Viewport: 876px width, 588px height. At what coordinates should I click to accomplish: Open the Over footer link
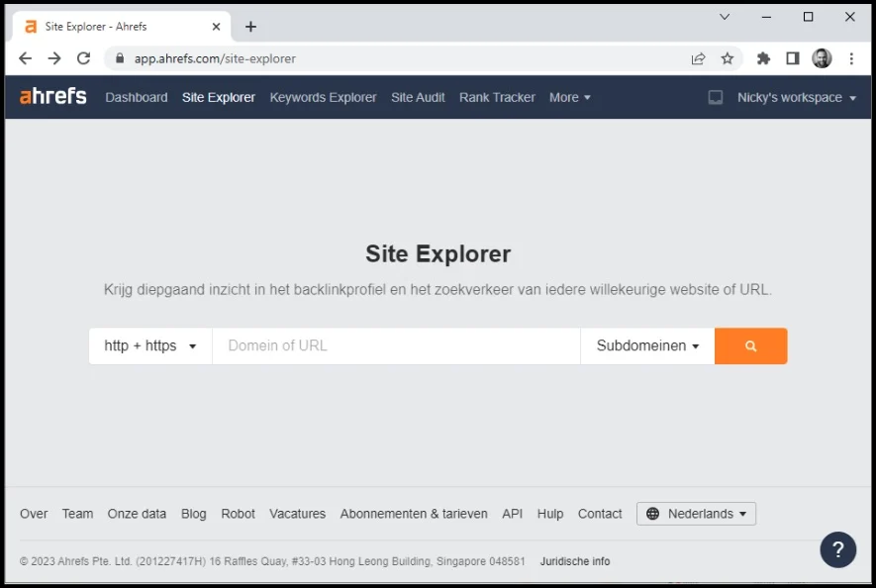click(x=34, y=514)
